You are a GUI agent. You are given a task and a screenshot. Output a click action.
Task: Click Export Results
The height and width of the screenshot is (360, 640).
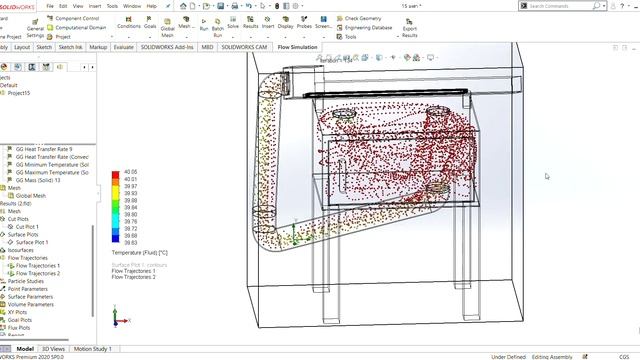[x=409, y=28]
